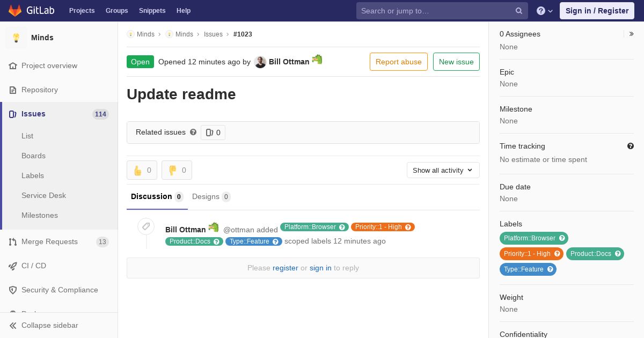Click help icon on sidebar Type::Feature label
Screen dimensions: 644x338
point(550,269)
